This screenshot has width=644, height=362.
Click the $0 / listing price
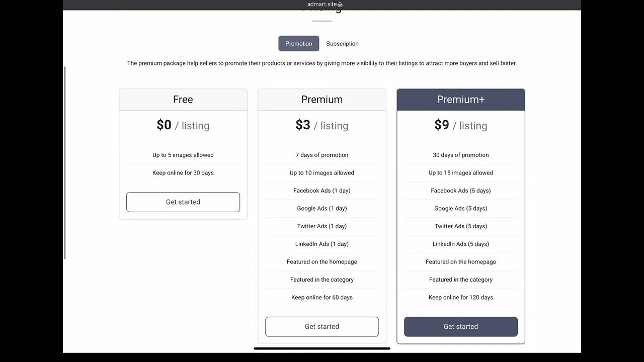pos(183,125)
